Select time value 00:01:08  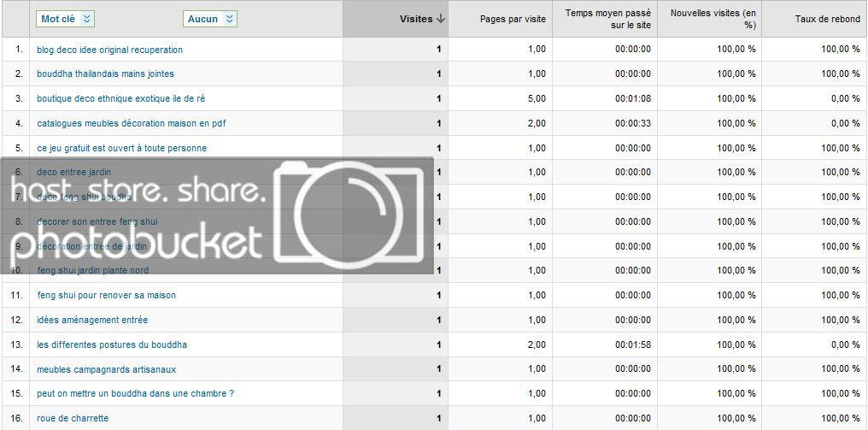[x=633, y=98]
